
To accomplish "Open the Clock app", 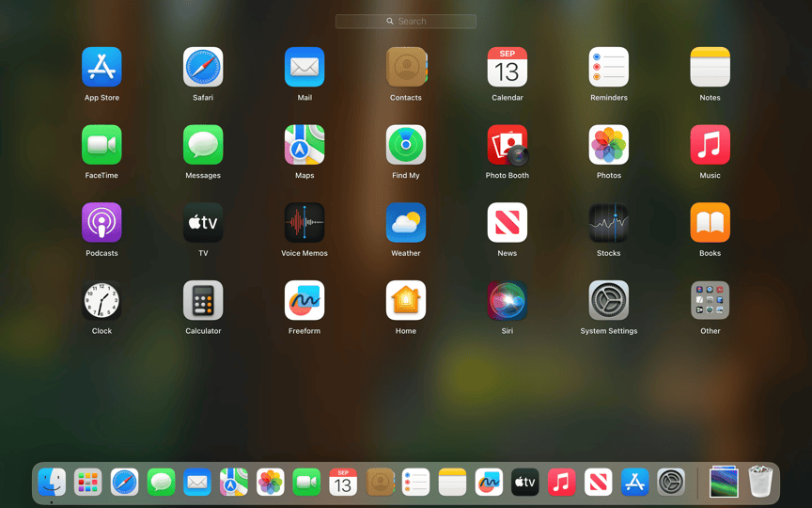I will (101, 300).
